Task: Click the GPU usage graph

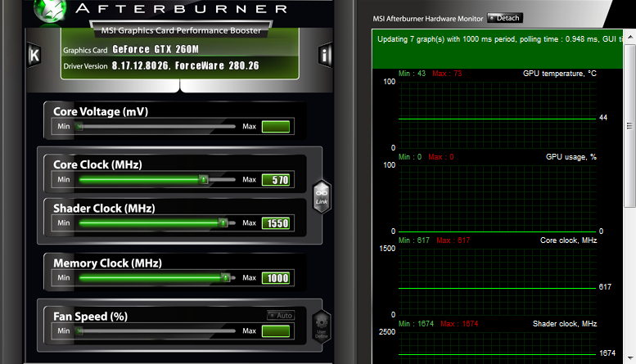Action: (498, 198)
